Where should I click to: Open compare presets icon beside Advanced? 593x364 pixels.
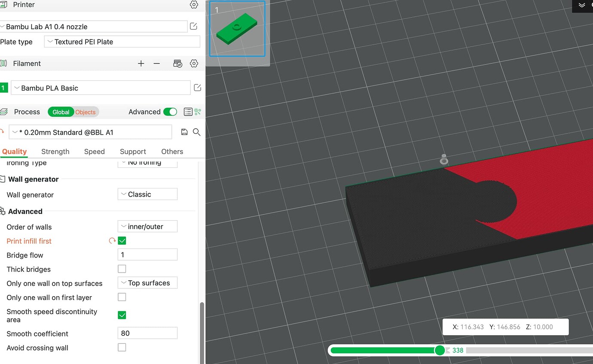[x=198, y=112]
